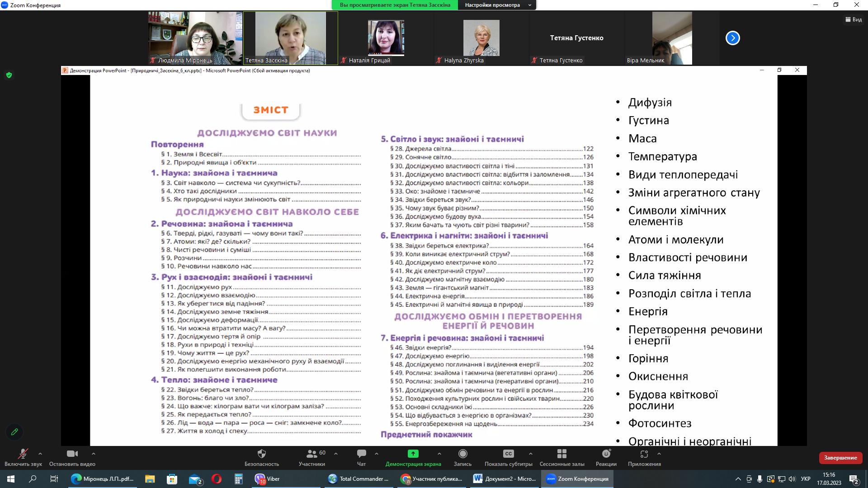Open the Breakout Rooms (Сессионные залы) icon
This screenshot has height=488, width=868.
tap(561, 454)
